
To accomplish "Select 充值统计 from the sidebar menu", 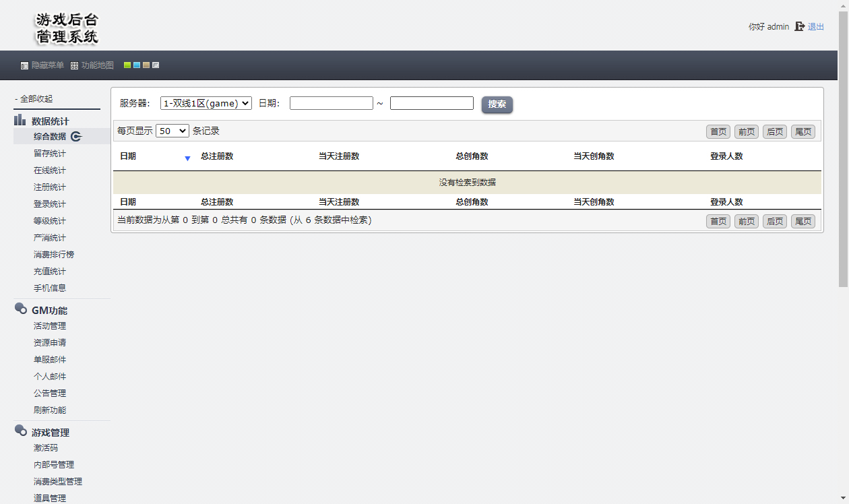I will 50,271.
